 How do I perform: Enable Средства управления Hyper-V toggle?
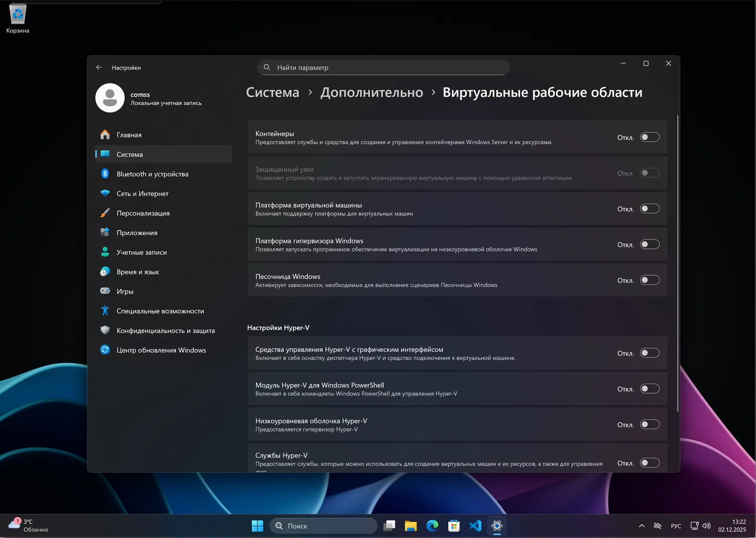coord(650,353)
